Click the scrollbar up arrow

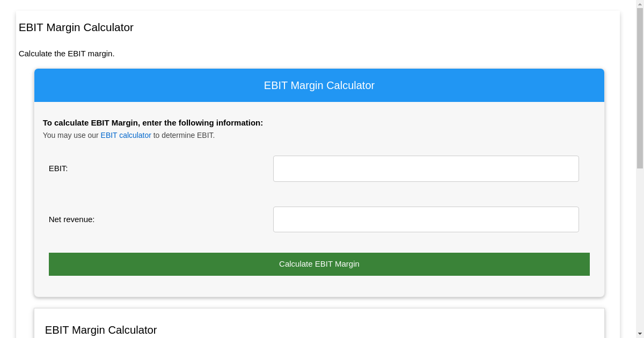640,4
